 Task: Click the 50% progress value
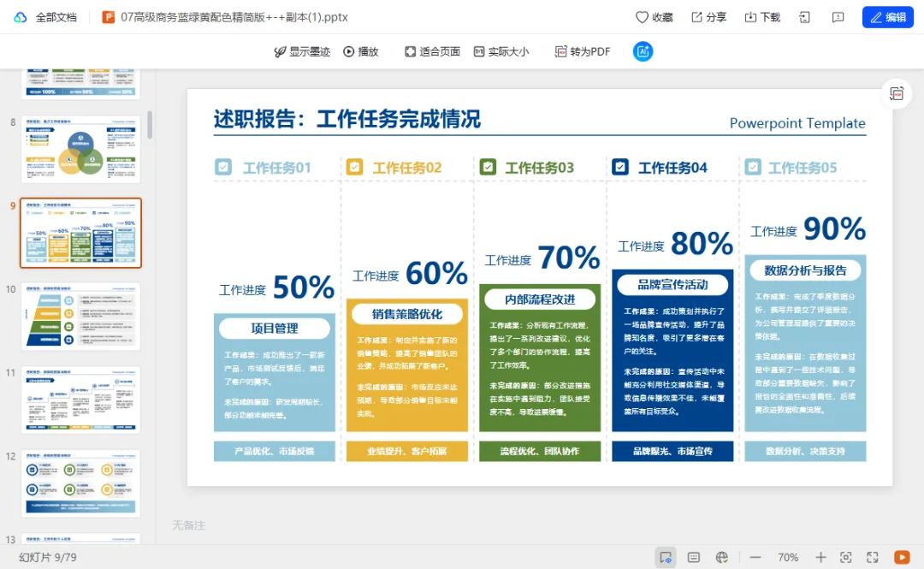(x=304, y=287)
